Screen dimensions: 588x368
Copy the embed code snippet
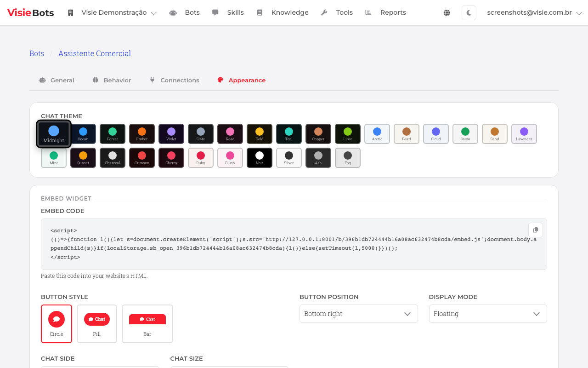coord(535,230)
